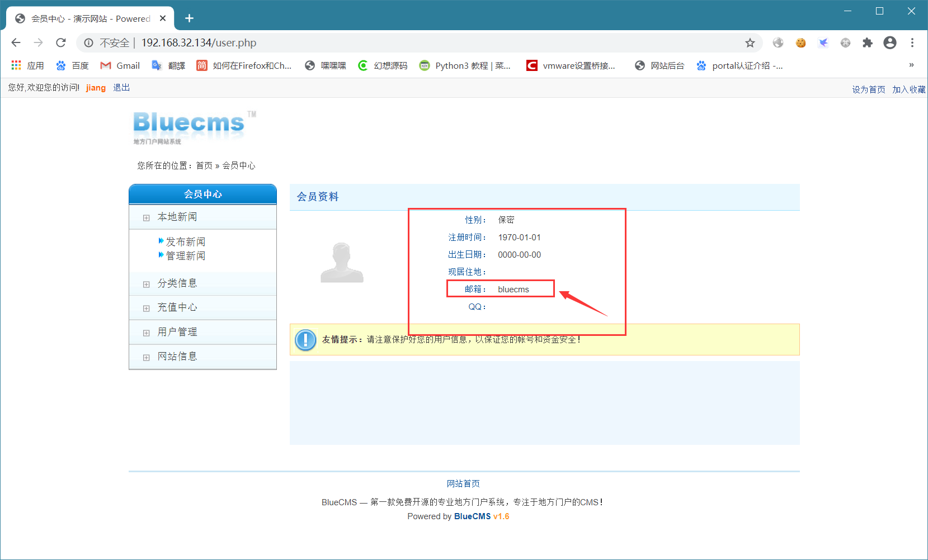Image resolution: width=928 pixels, height=560 pixels.
Task: Open the 百度 bookmark
Action: click(x=72, y=65)
